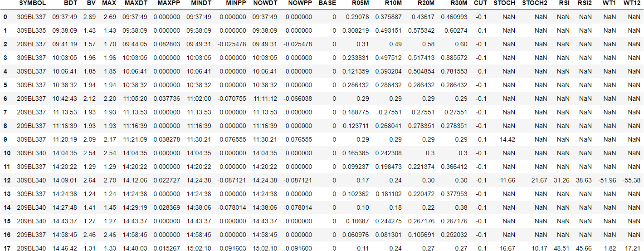Click the R10M column header
The image size is (644, 251).
coord(393,3)
